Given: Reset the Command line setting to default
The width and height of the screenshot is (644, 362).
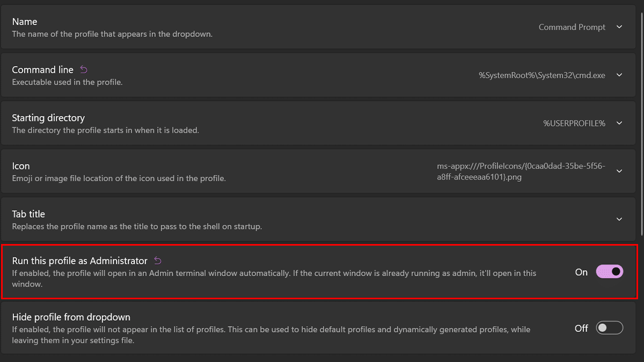Looking at the screenshot, I should pos(84,70).
